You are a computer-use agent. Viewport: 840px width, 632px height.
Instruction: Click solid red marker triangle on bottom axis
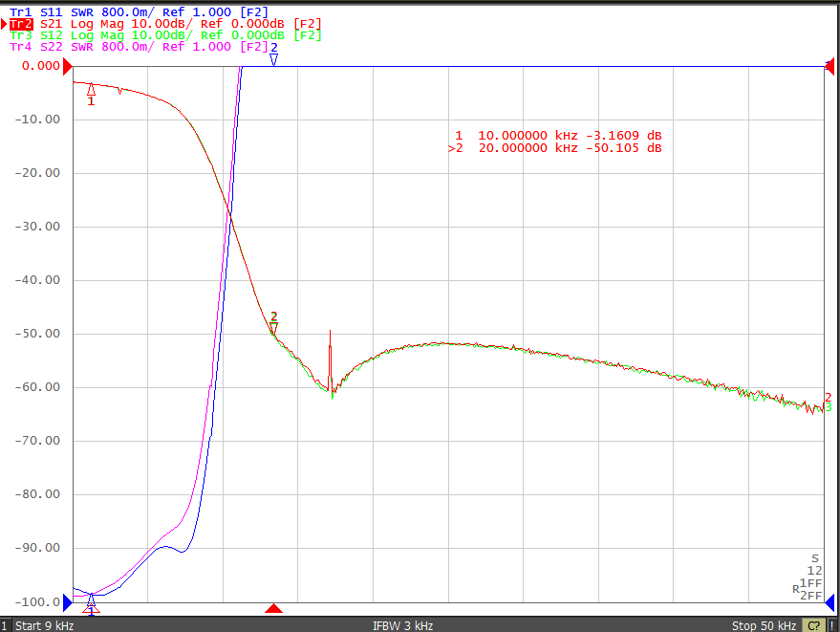click(x=273, y=608)
